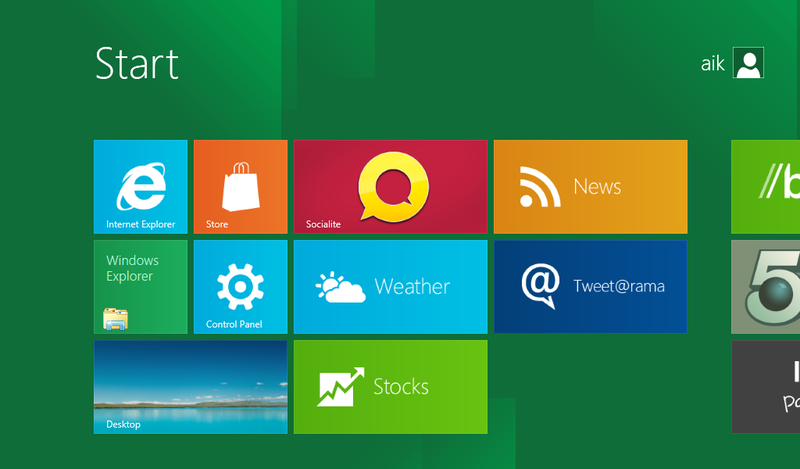
Task: Open the Internet Explorer tile
Action: [x=140, y=187]
